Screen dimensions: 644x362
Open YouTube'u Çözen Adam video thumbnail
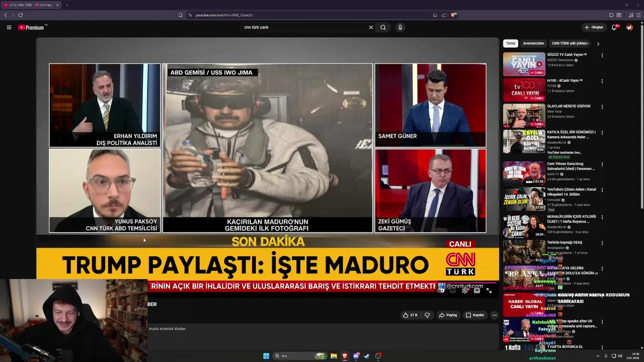[x=524, y=199]
